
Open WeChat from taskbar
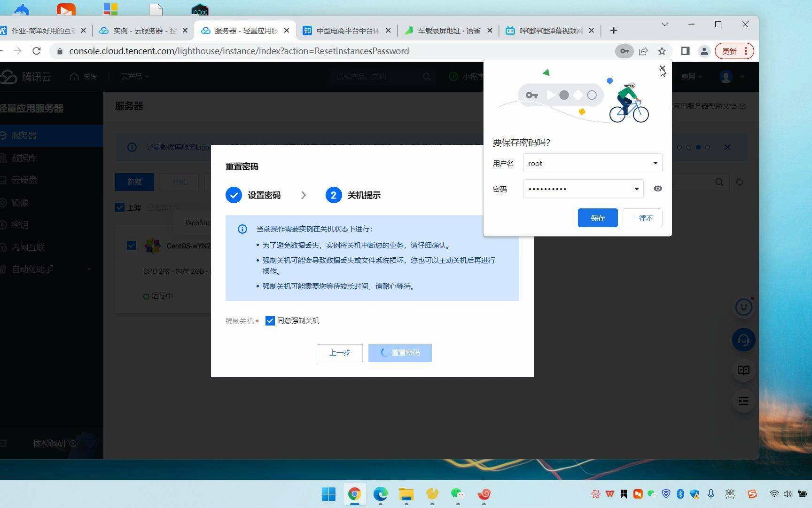point(457,494)
